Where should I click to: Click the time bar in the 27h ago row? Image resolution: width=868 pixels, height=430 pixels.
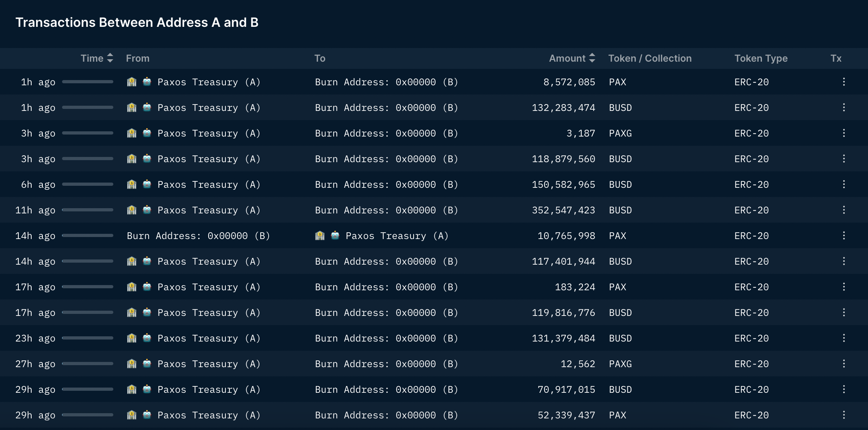88,364
